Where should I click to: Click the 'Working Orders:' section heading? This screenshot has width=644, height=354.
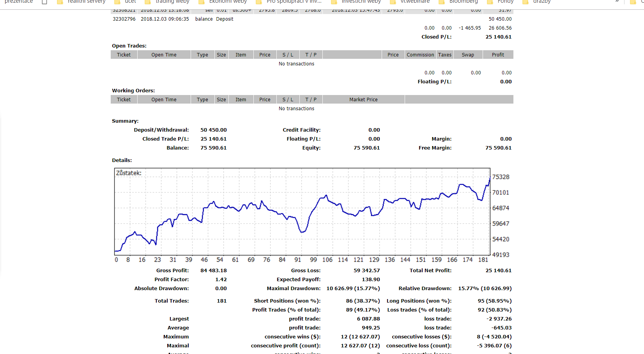point(133,91)
